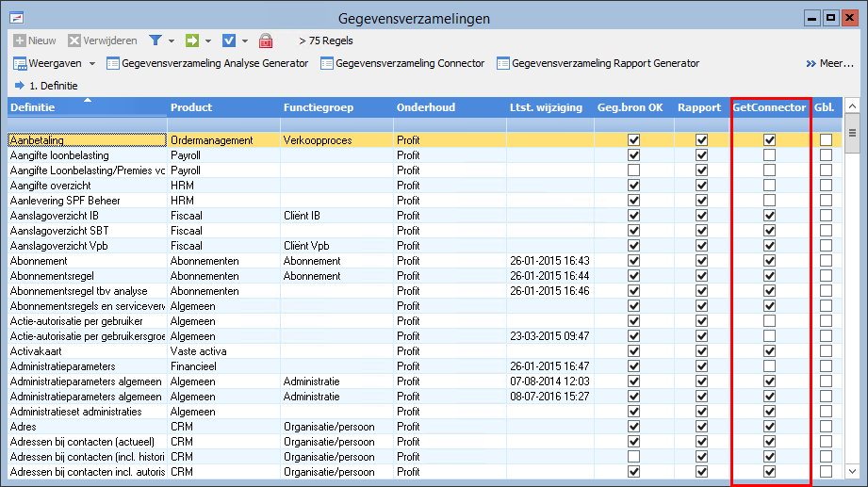The height and width of the screenshot is (487, 868).
Task: Select the Administratieset administraties row
Action: coord(425,412)
